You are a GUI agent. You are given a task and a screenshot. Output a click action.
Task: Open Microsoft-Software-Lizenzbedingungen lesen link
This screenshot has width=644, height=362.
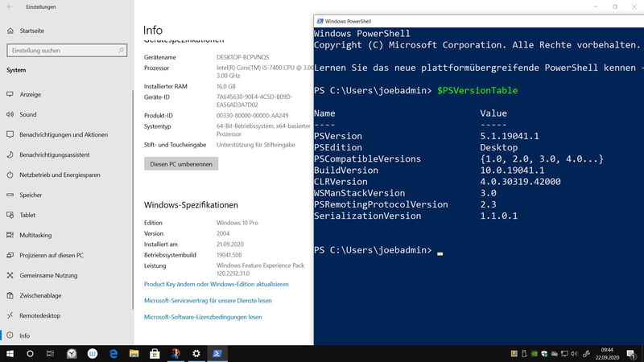[x=203, y=317]
